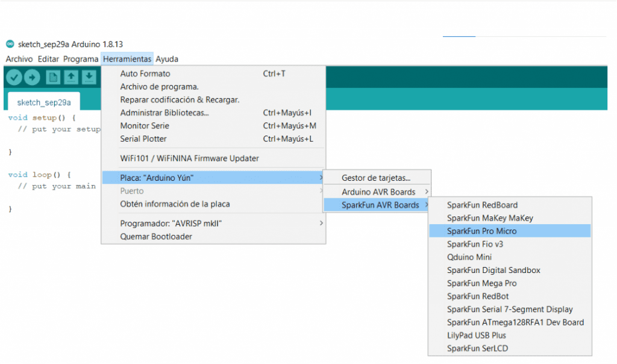
Task: Click the New sketch toolbar icon
Action: click(53, 77)
